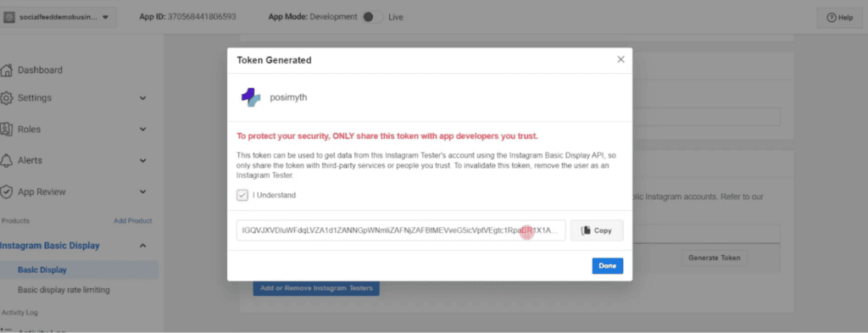Click the red security warning text
This screenshot has height=333, width=868.
pos(387,136)
